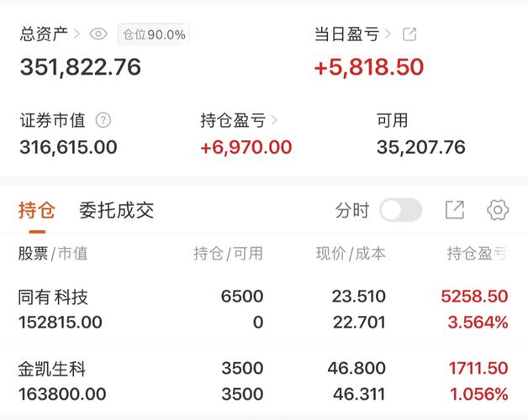
Task: Tap the 仓位90.0% badge
Action: (x=154, y=34)
